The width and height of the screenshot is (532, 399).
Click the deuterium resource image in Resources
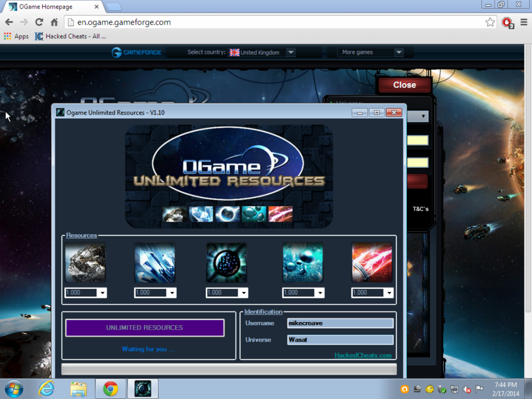pos(303,262)
